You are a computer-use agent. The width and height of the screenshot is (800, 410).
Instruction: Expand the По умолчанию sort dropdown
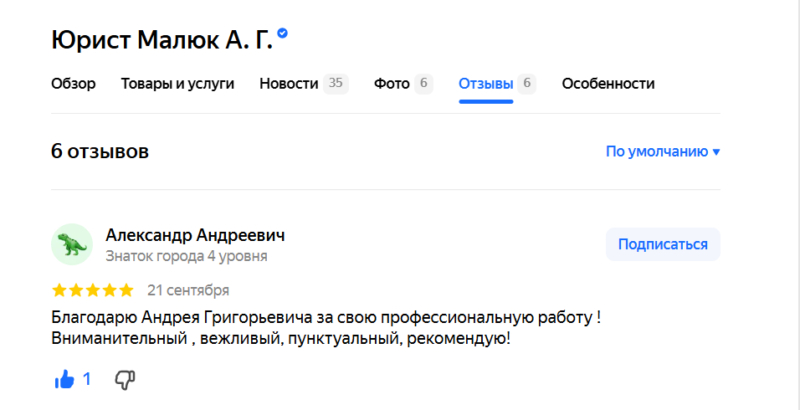(663, 152)
